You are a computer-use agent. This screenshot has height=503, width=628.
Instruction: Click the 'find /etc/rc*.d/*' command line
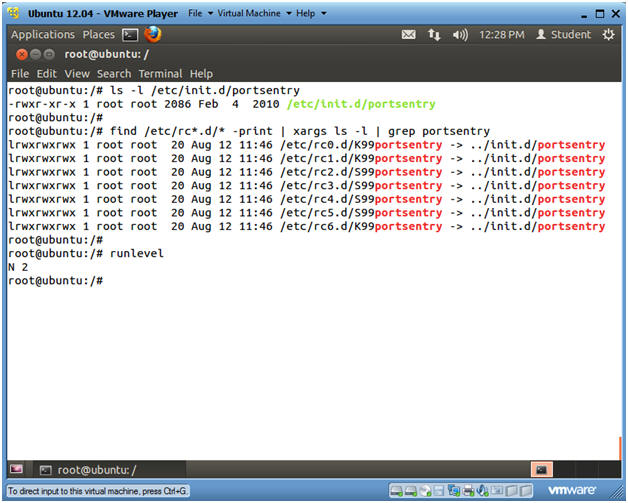tap(300, 131)
